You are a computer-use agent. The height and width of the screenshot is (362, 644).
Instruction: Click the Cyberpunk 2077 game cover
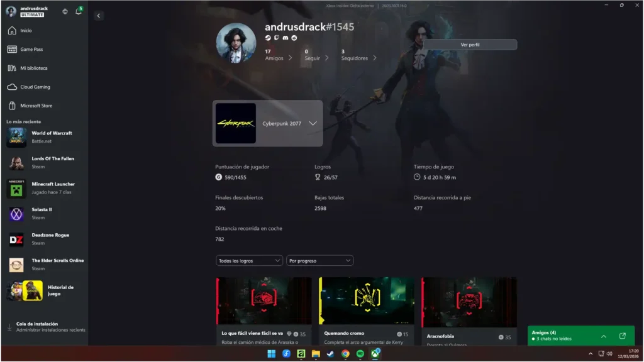pos(236,123)
